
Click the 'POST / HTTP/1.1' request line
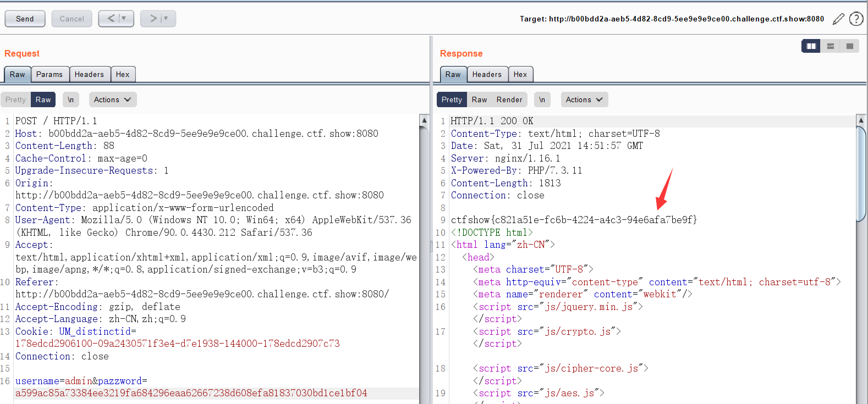tap(56, 121)
